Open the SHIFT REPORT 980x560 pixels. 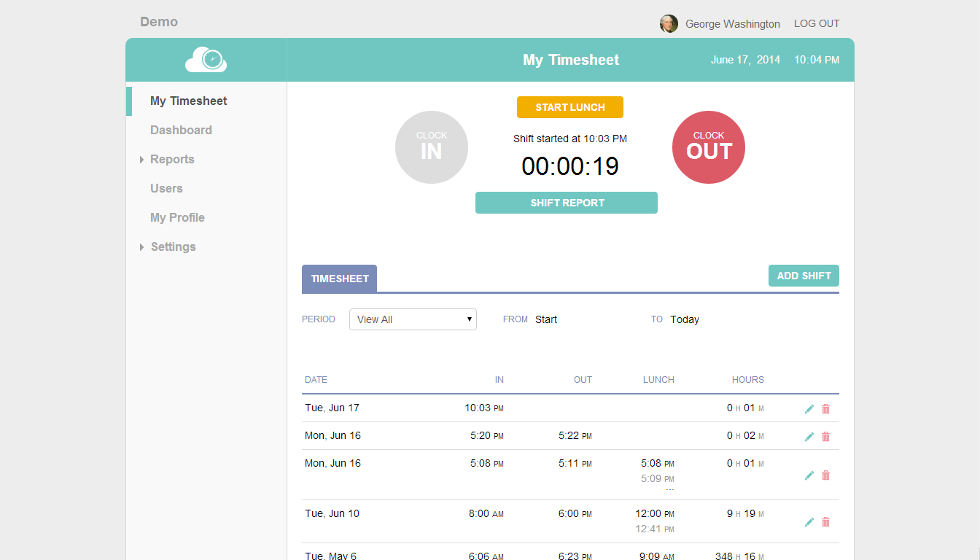566,202
